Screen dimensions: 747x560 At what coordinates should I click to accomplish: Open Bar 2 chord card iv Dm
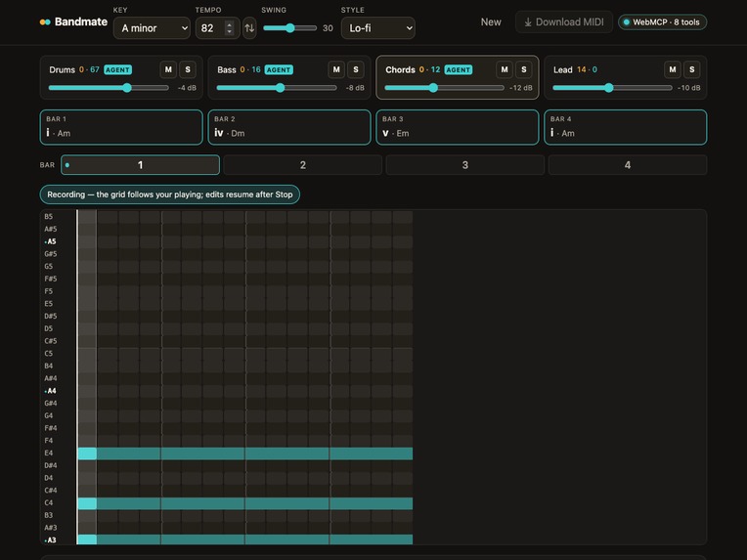[x=289, y=127]
